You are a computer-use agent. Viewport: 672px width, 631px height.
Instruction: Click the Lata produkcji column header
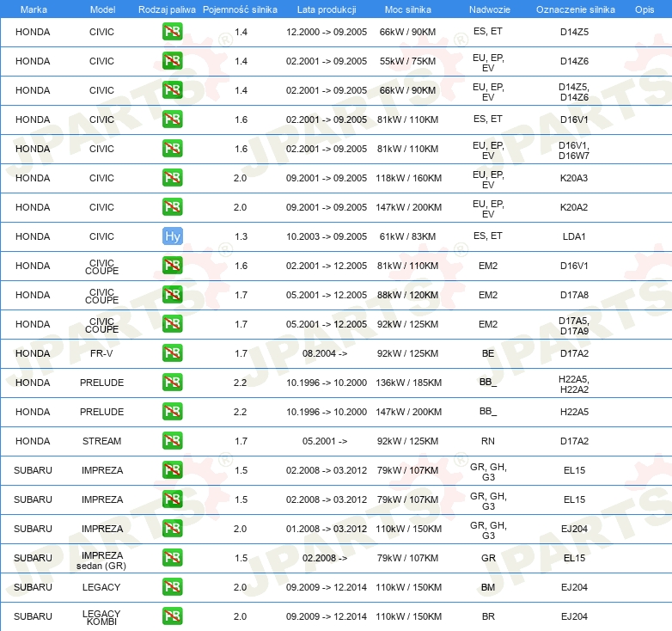point(327,9)
